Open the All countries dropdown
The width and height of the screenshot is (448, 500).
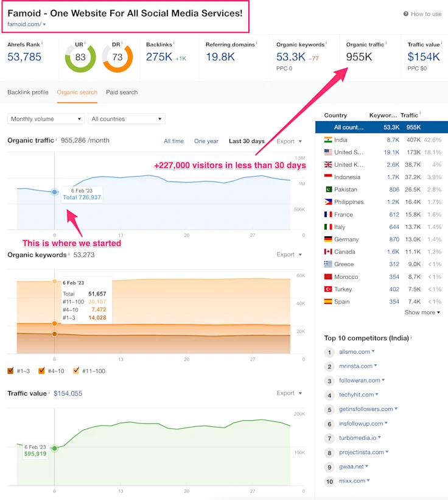126,119
